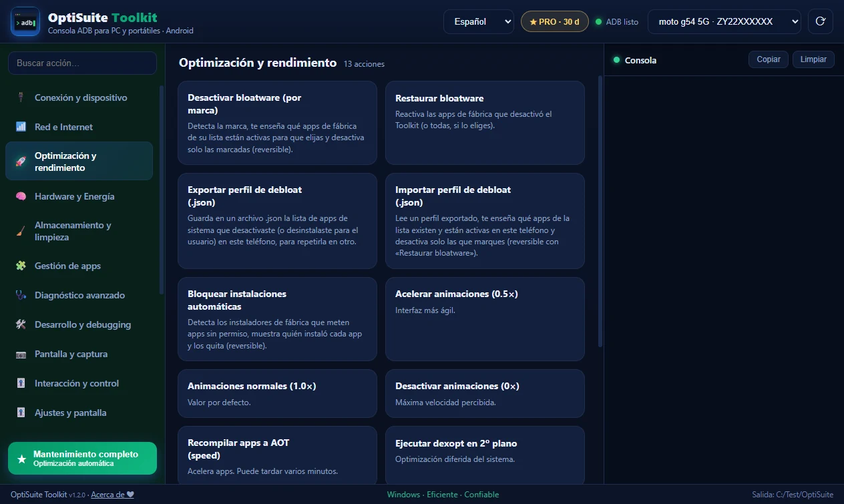The width and height of the screenshot is (844, 504).
Task: Click the puzzle icon beside Gestión de apps
Action: (21, 266)
